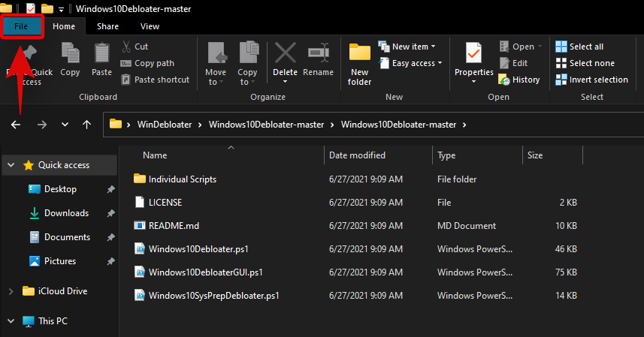Select Windows10DebloaterGUI.ps1 file
Screen dimensions: 644x337
[x=205, y=272]
